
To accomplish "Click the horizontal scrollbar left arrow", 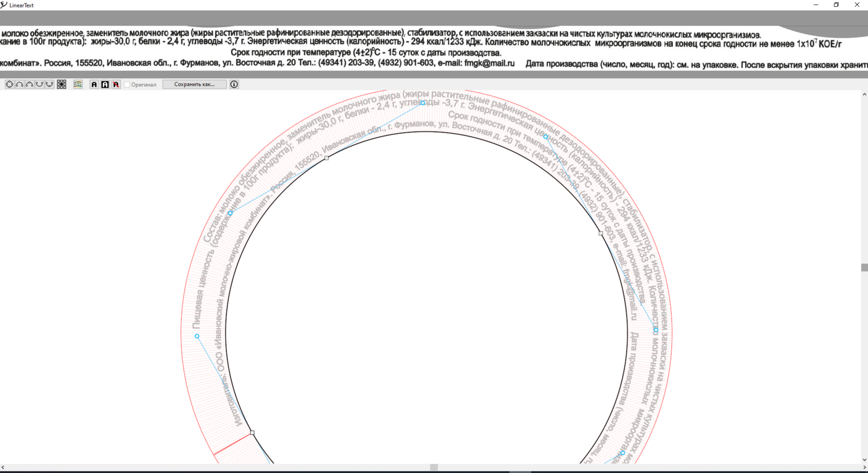I will 3,467.
